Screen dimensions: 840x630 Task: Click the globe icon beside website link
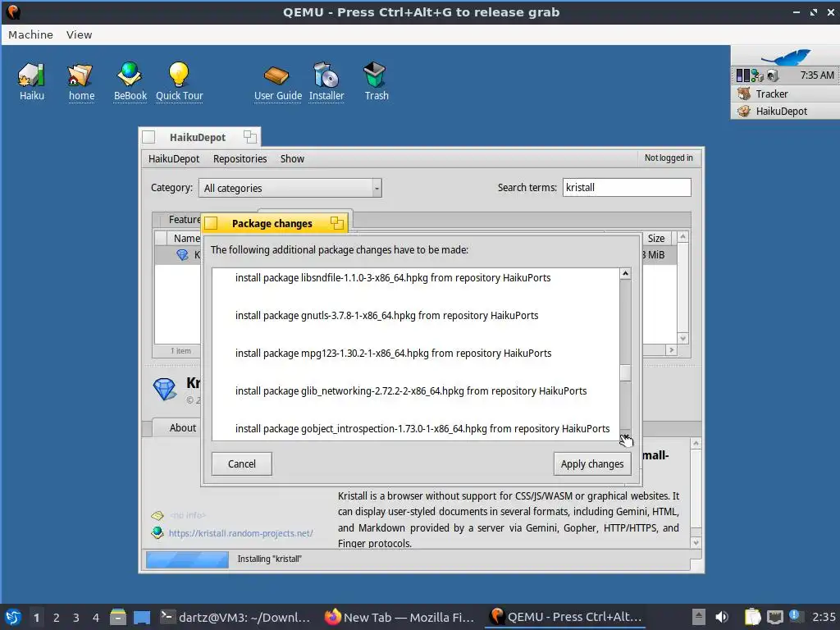tap(157, 532)
